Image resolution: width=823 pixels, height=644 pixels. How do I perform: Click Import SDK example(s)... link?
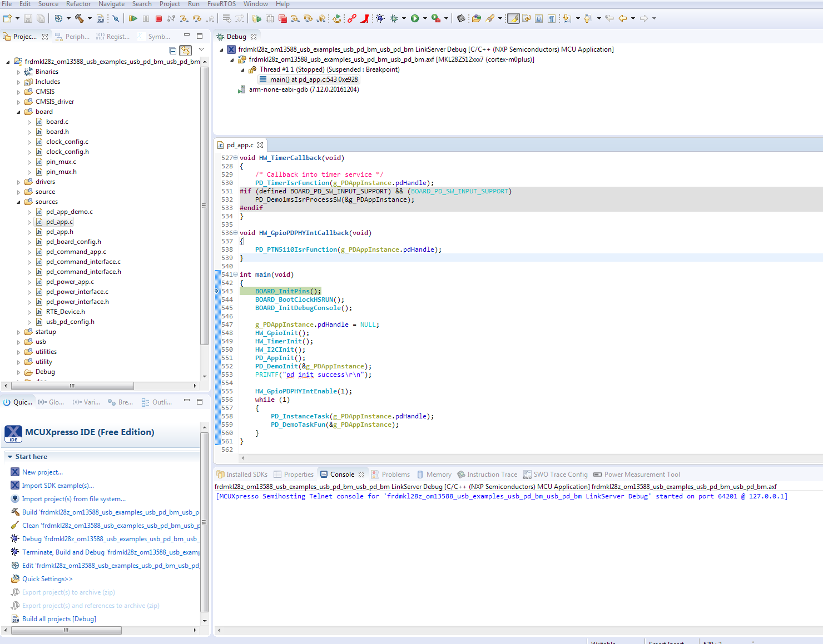(x=58, y=486)
